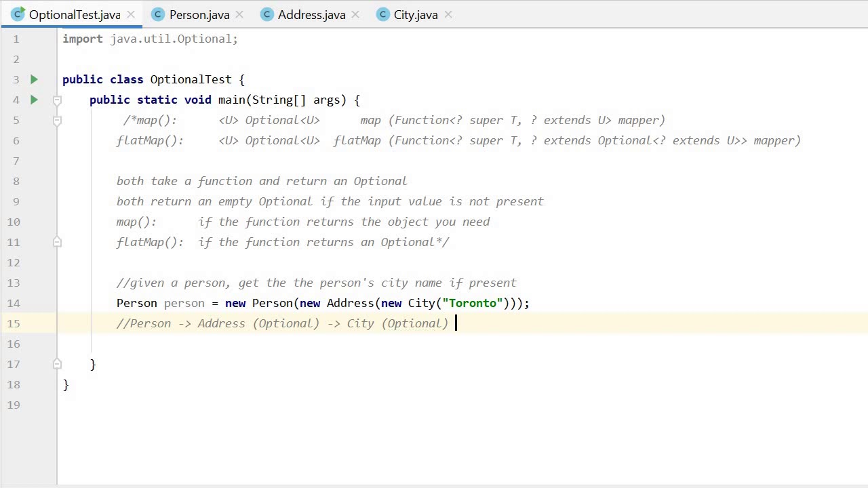Collapse the block comment fold at line 5
Image resolution: width=868 pixels, height=488 pixels.
pos(57,120)
